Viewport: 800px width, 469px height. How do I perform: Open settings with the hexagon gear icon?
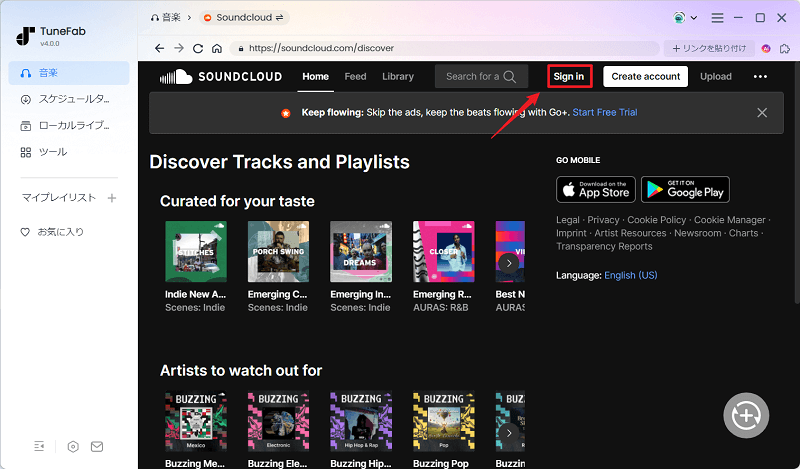73,446
